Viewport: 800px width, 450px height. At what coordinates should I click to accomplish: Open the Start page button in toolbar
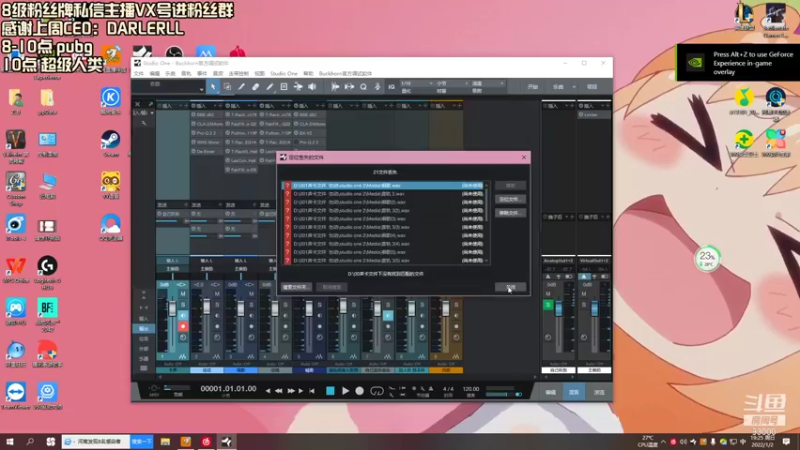[x=533, y=87]
